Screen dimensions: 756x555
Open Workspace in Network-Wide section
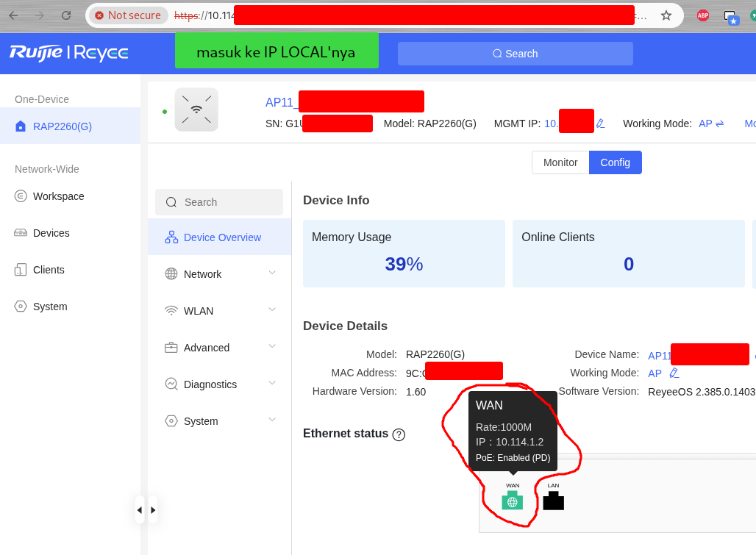(x=58, y=196)
